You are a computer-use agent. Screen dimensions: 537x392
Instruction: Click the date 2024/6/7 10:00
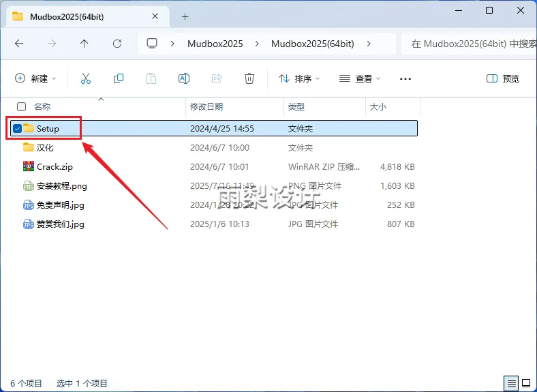click(219, 148)
